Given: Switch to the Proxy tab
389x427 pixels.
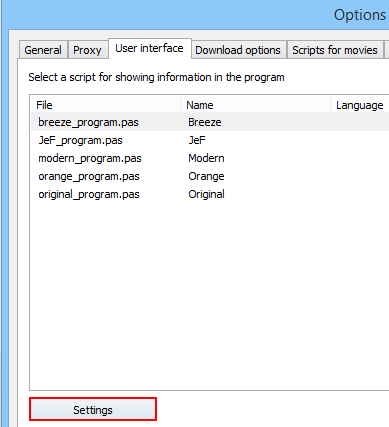Looking at the screenshot, I should (x=87, y=50).
